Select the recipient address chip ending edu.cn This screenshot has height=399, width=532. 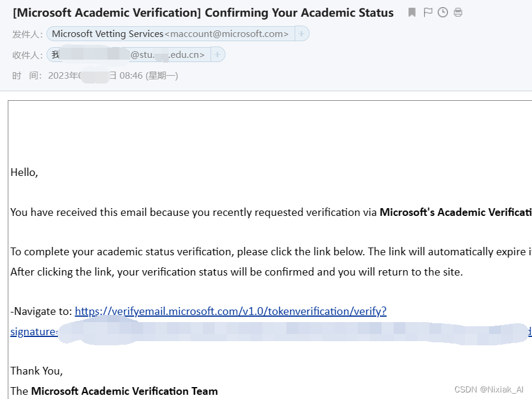tap(128, 55)
